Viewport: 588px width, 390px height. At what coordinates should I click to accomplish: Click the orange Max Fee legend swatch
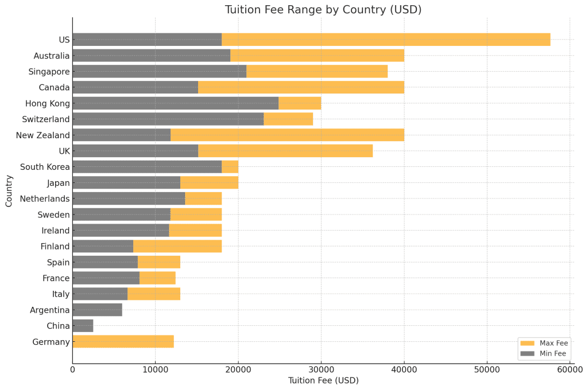coord(527,343)
